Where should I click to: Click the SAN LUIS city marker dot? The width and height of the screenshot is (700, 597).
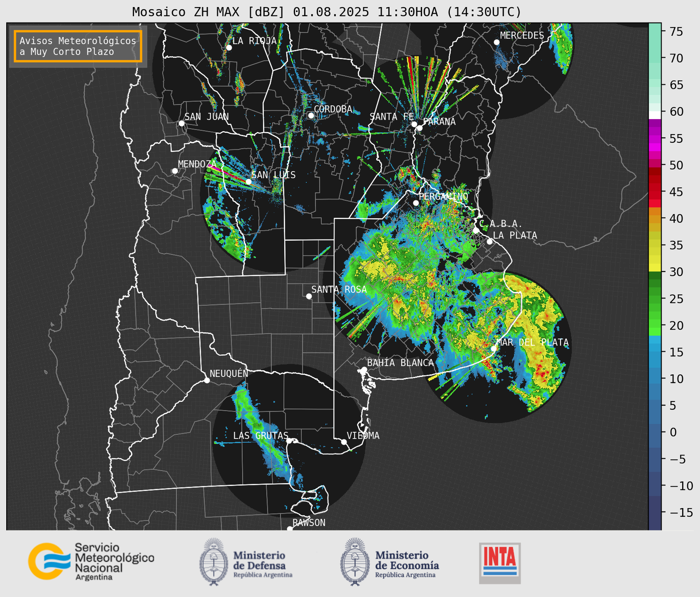249,181
